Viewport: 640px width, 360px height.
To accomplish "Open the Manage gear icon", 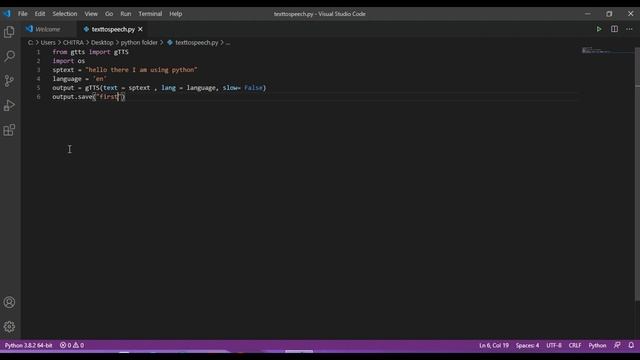I will [9, 327].
